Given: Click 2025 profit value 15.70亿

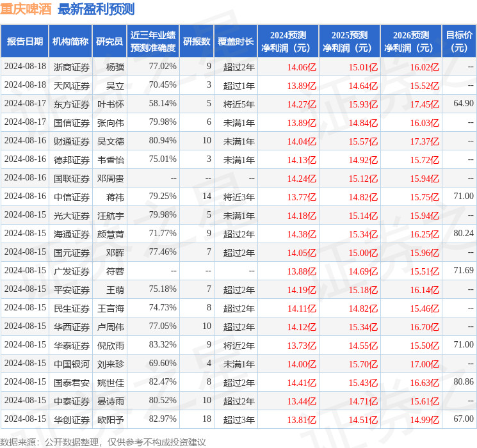Looking at the screenshot, I should coord(363,364).
